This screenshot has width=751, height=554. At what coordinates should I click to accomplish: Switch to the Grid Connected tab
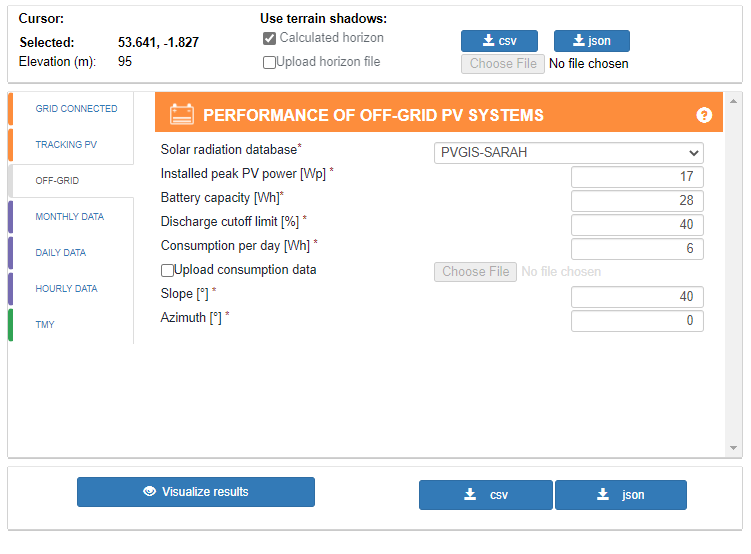(x=76, y=109)
